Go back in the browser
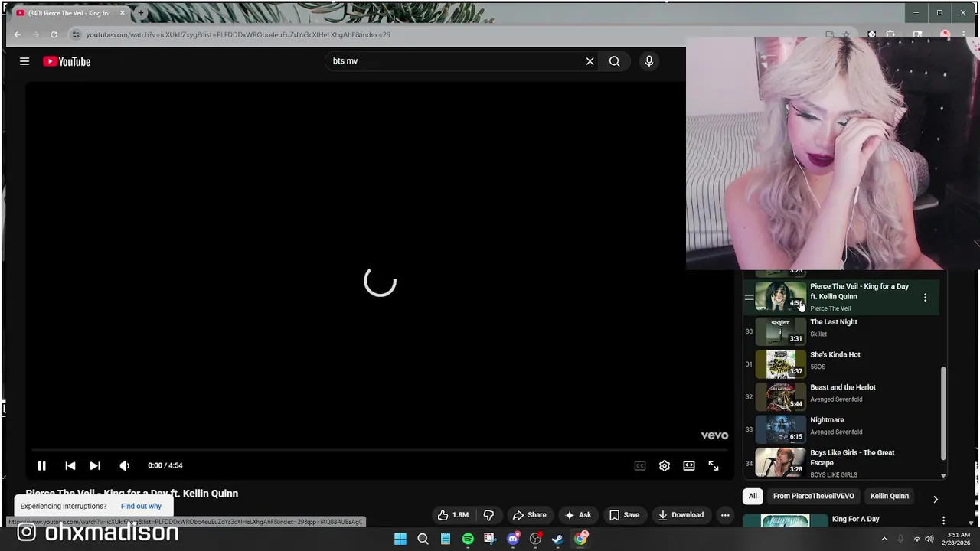Screen dimensions: 980x551 coord(17,34)
